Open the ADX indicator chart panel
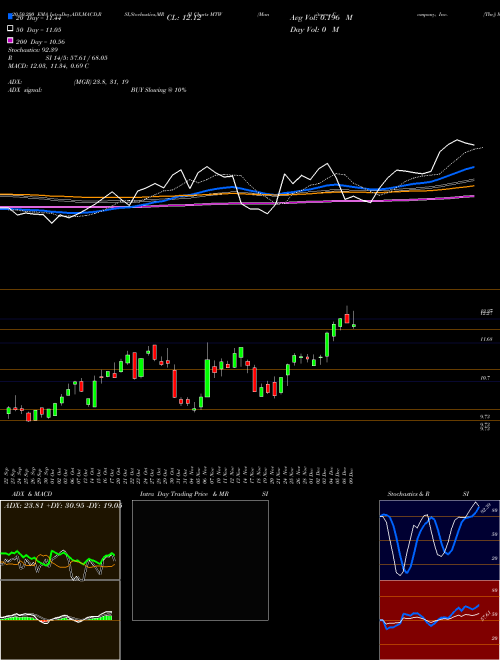This screenshot has width=500, height=660. click(60, 540)
